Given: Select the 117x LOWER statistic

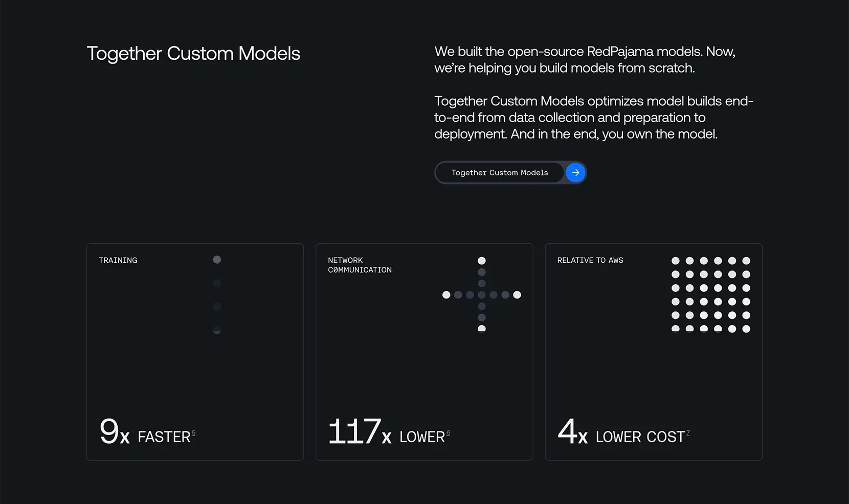Looking at the screenshot, I should pyautogui.click(x=389, y=432).
